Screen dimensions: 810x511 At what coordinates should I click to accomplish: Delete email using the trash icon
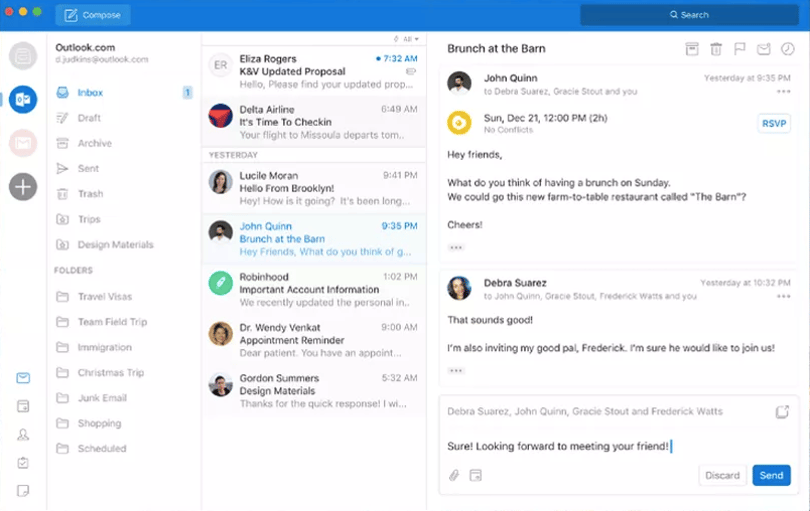pos(715,49)
